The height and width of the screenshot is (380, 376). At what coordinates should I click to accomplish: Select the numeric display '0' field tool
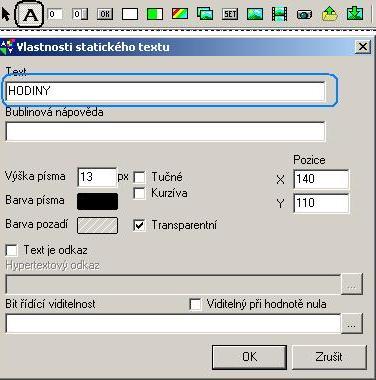[55, 14]
